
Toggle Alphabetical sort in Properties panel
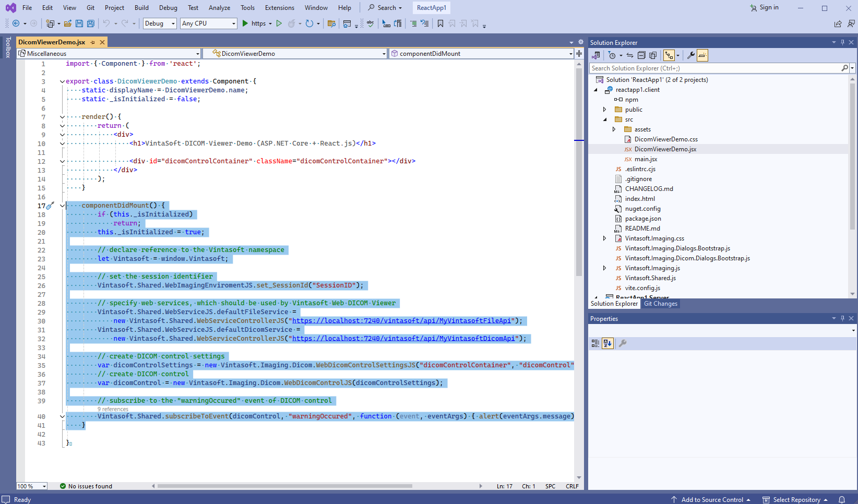point(607,343)
